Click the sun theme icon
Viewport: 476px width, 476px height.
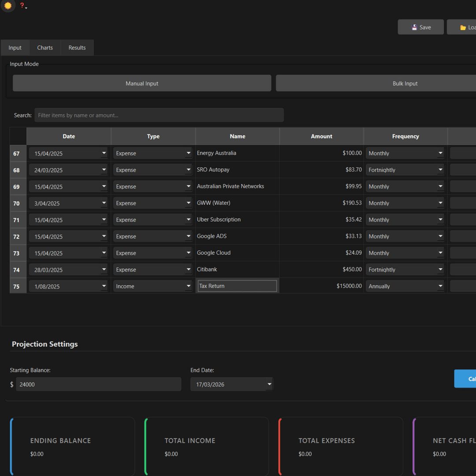coord(7,6)
